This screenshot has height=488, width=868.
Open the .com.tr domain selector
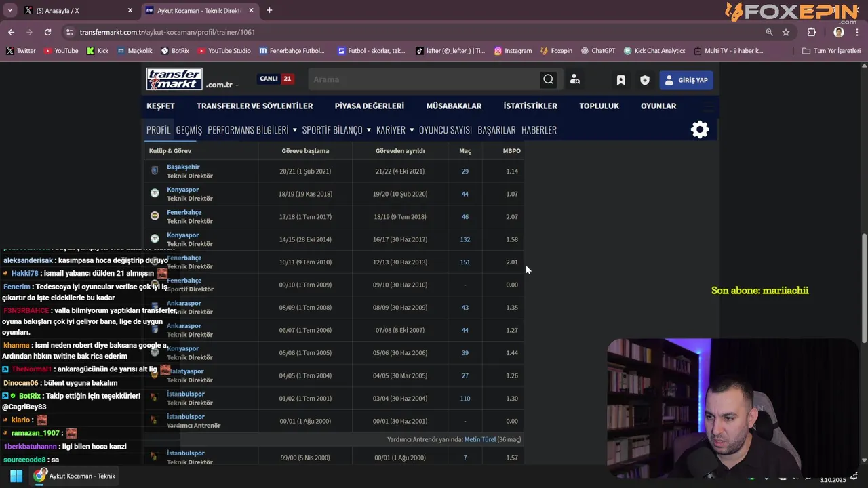[x=222, y=85]
